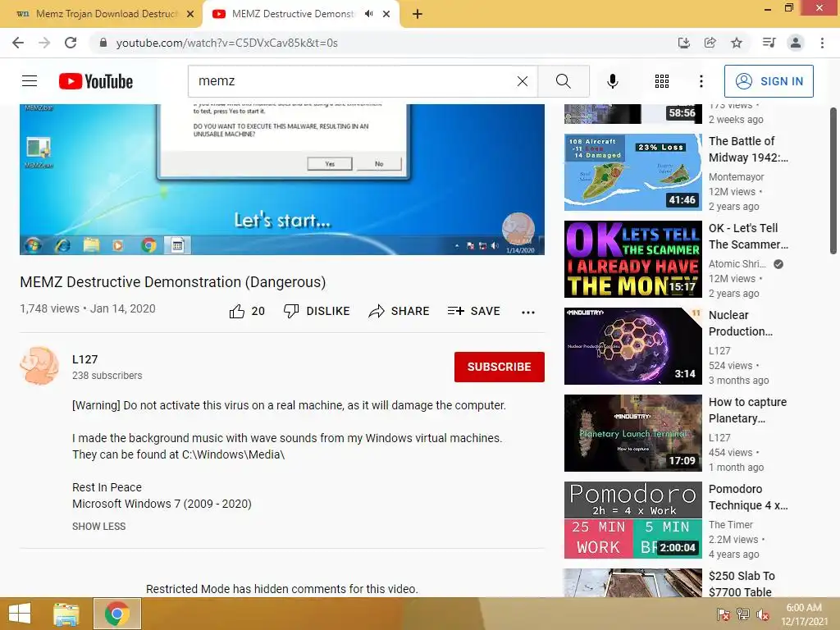Click the install app icon in address bar
The image size is (840, 630).
coord(683,43)
